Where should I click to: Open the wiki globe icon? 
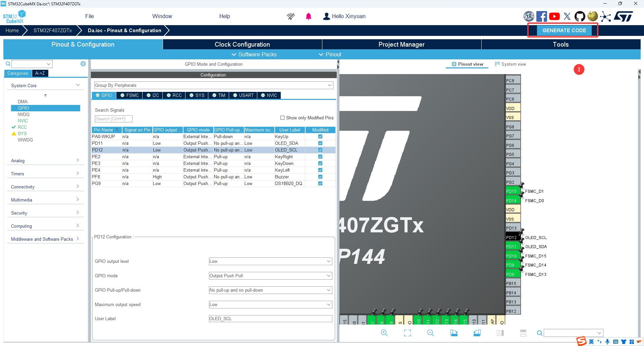point(593,16)
